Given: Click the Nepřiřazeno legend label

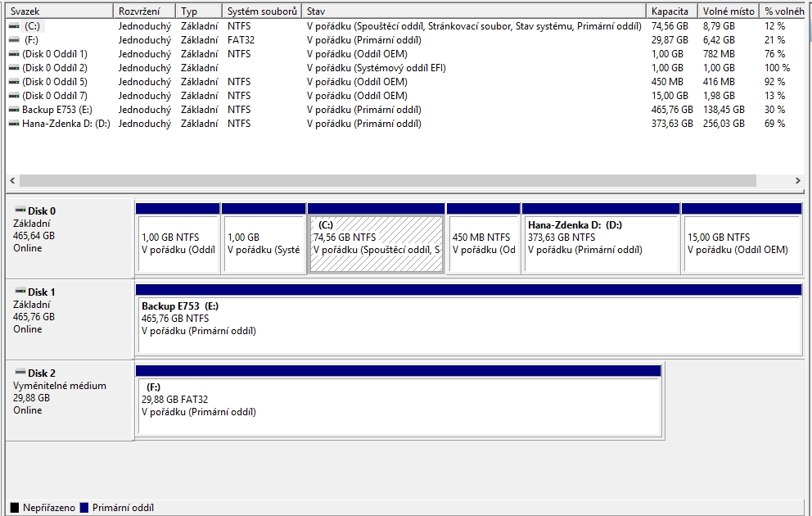Looking at the screenshot, I should (x=48, y=508).
